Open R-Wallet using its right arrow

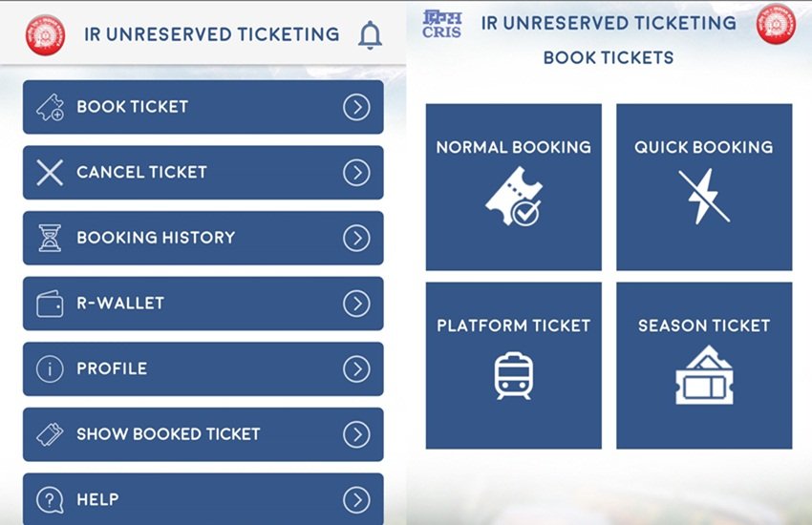pos(356,304)
